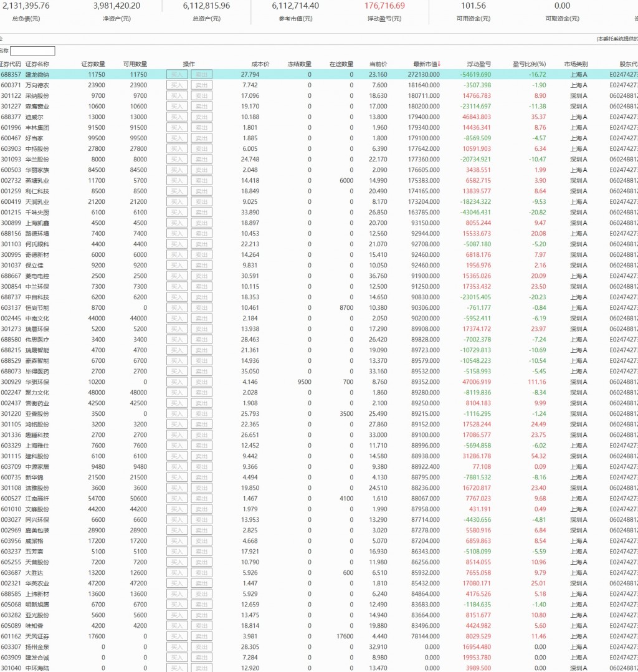Click profit ratio cell 111.16

coord(537,382)
